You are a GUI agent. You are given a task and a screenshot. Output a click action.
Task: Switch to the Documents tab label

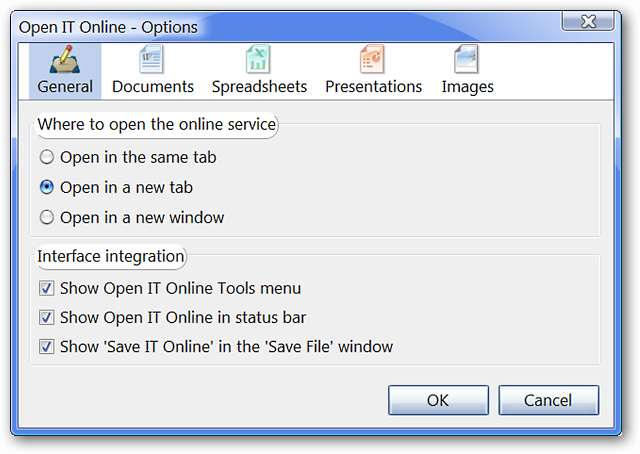(153, 87)
